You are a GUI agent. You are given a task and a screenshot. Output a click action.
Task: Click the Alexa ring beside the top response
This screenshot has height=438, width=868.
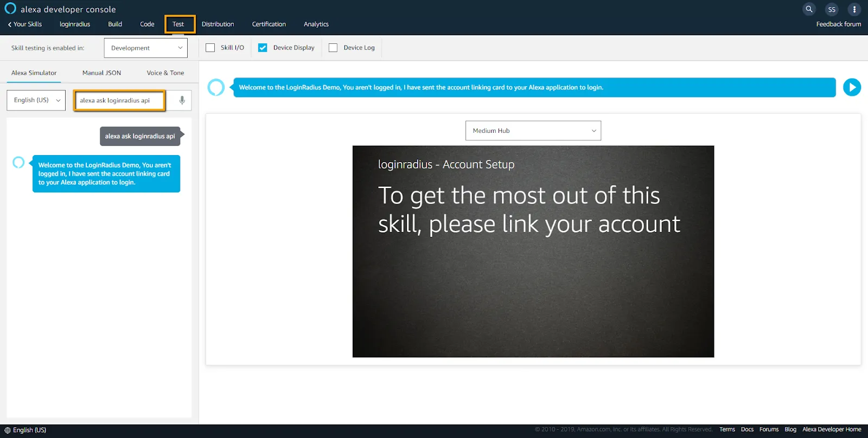(216, 87)
